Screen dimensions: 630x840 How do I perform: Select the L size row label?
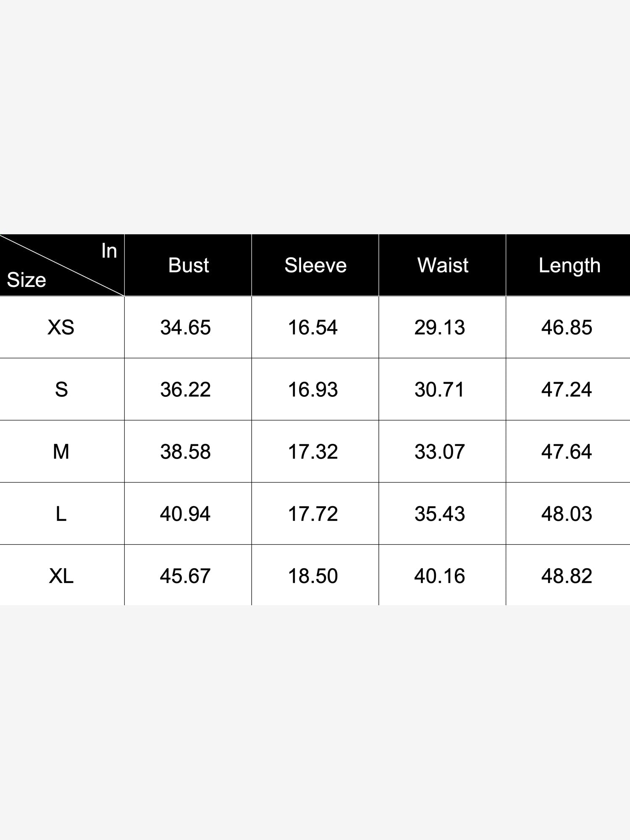(61, 514)
